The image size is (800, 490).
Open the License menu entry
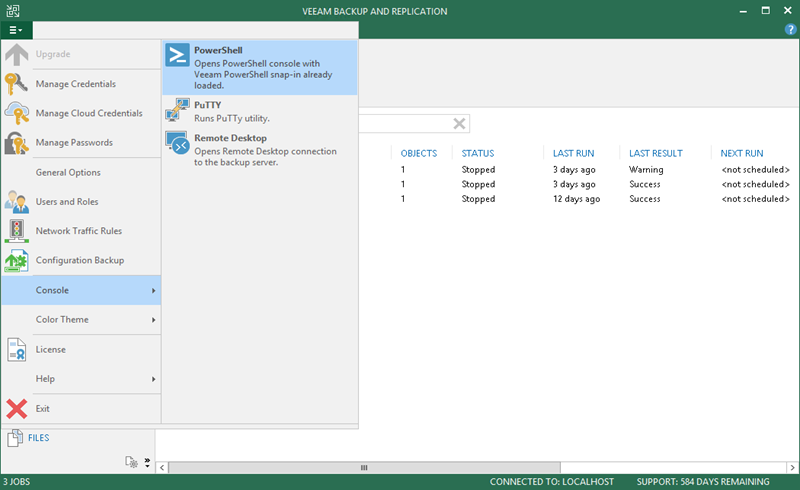(x=81, y=350)
